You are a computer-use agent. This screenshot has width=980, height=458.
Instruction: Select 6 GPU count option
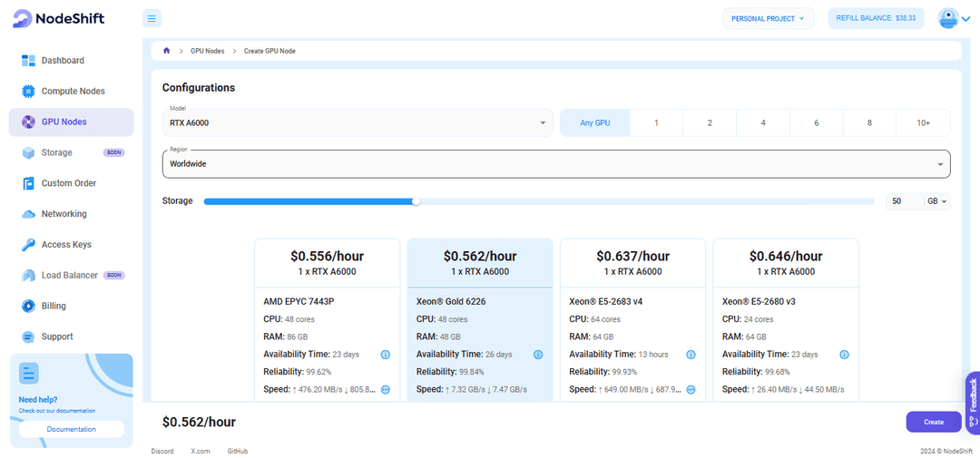[817, 123]
